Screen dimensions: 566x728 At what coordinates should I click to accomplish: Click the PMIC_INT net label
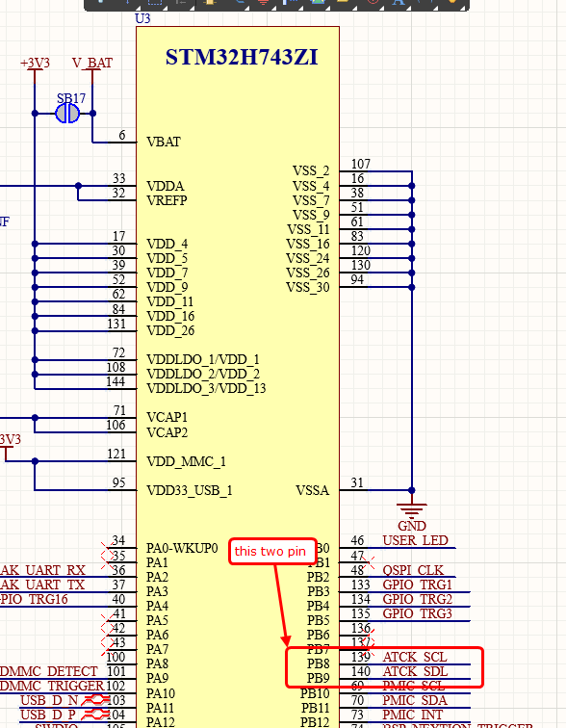pos(412,715)
